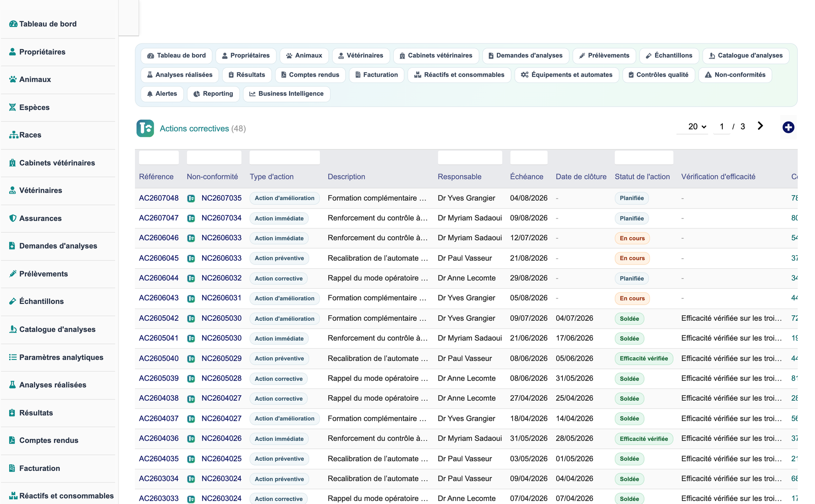Click Action corrective badge in AC2606044 row
Viewport: 815px width, 504px height.
[x=279, y=278]
